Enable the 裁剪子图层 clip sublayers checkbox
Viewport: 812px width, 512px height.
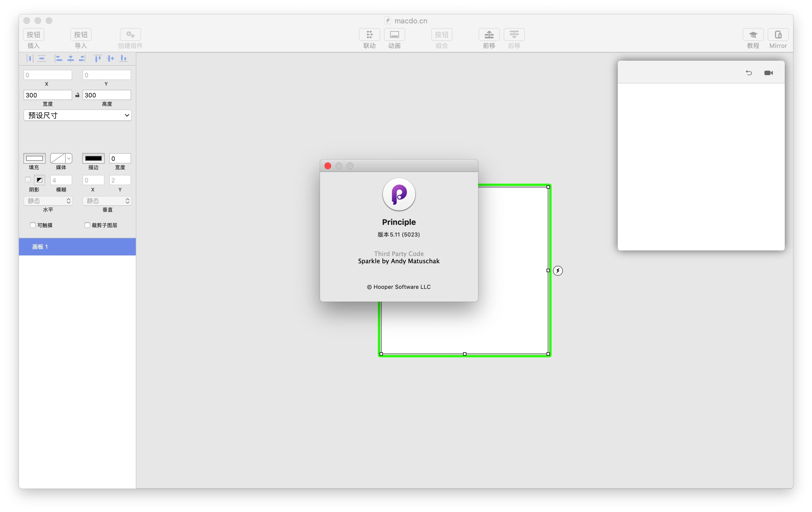pos(87,225)
